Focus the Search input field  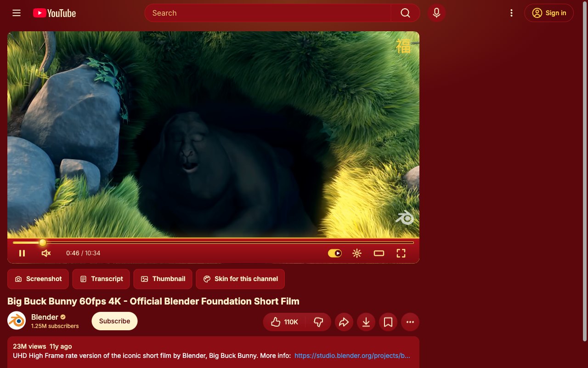point(268,13)
